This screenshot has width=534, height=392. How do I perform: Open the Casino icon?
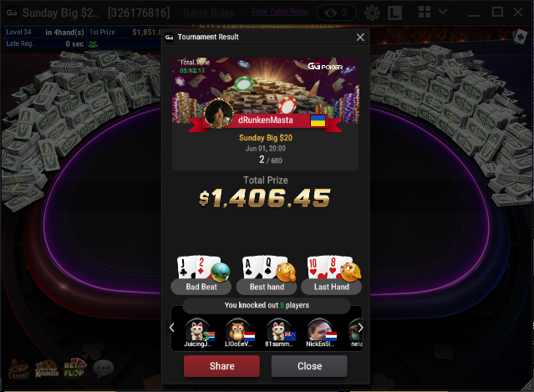18,369
